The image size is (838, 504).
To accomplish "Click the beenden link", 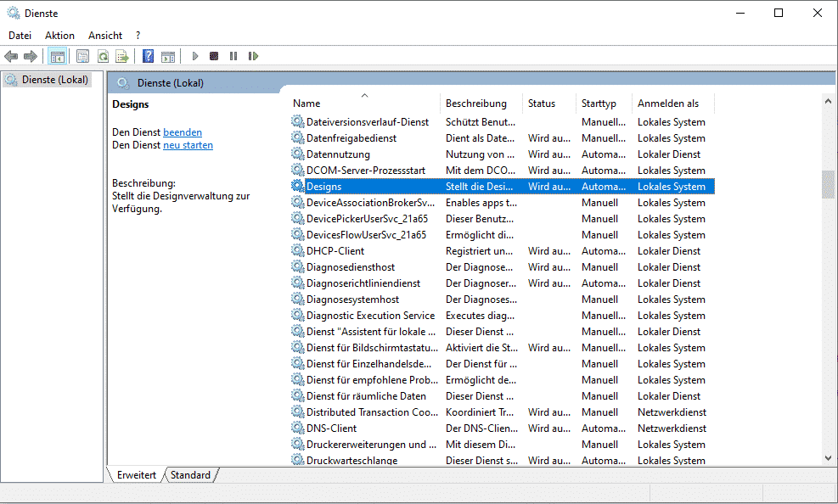I will pos(183,132).
